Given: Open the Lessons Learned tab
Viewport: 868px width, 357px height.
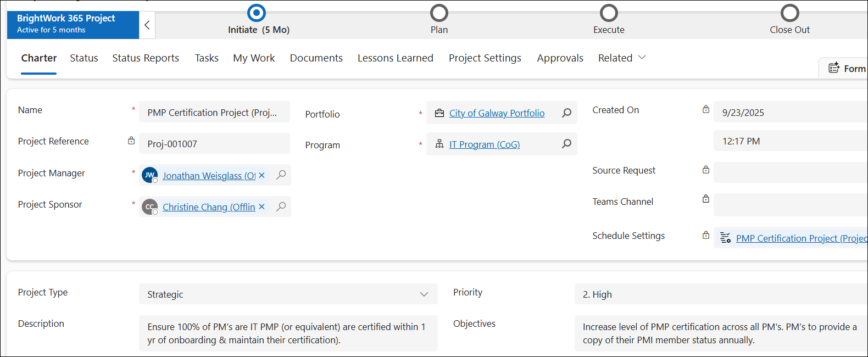Looking at the screenshot, I should [x=395, y=58].
